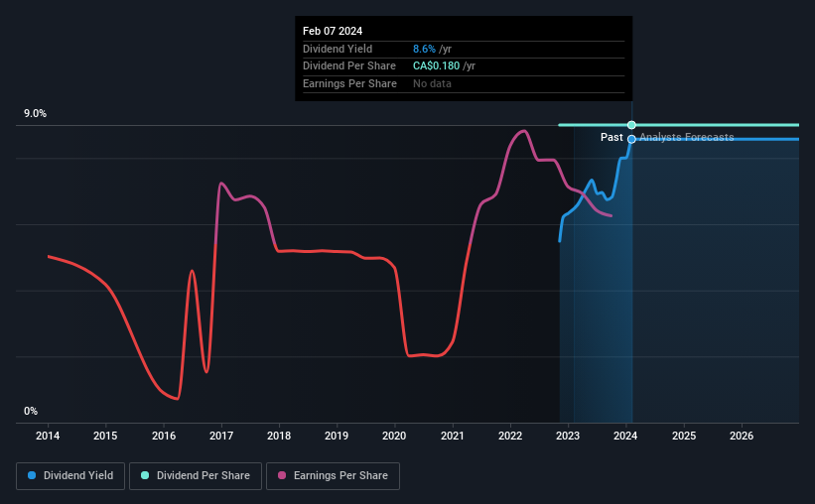Toggle the Dividend Per Share legend button

(196, 476)
